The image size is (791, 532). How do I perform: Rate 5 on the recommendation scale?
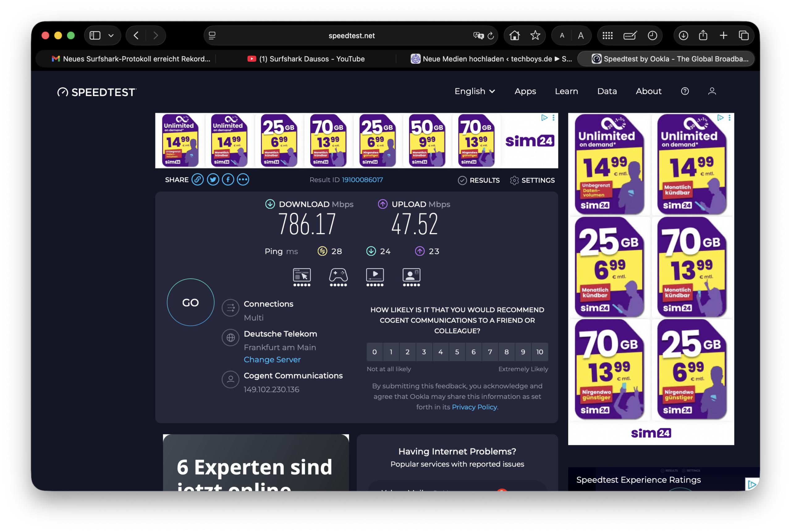coord(457,352)
